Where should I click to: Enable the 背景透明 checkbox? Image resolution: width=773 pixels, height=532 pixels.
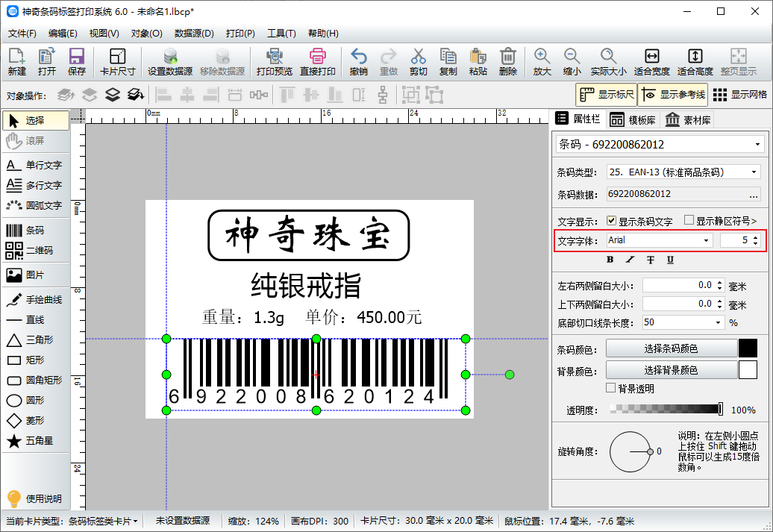pos(611,388)
